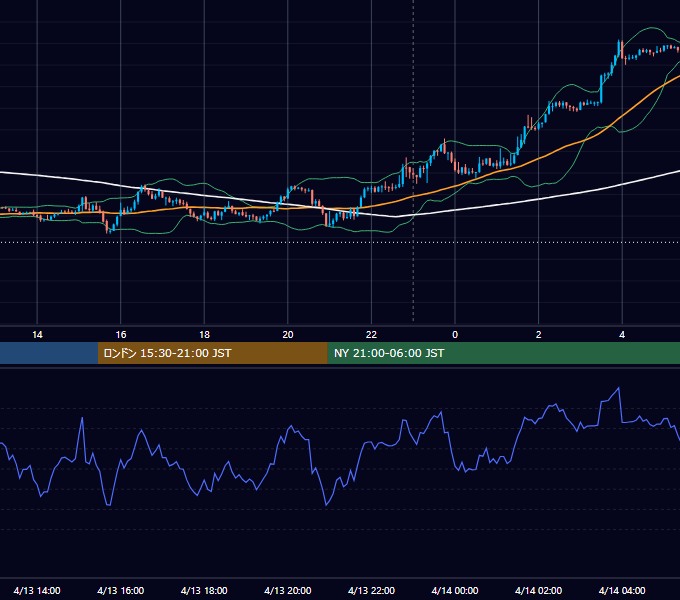Viewport: 680px width, 600px height.
Task: Click the 16 hour axis label
Action: click(121, 335)
